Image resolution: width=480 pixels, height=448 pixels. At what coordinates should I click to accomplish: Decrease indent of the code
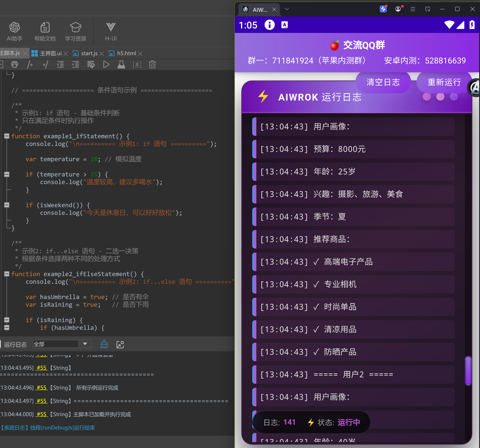(x=60, y=65)
